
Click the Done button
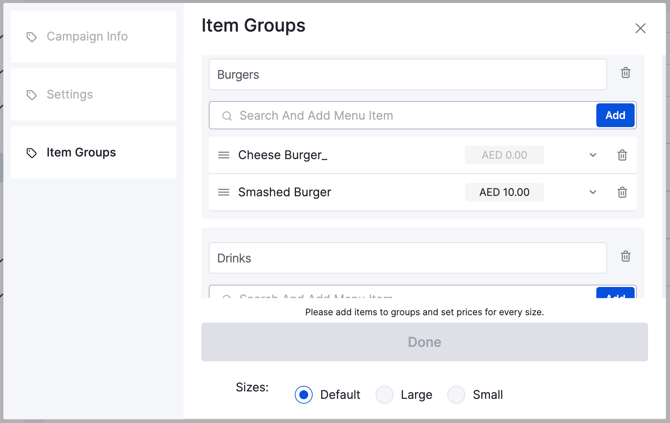point(424,342)
